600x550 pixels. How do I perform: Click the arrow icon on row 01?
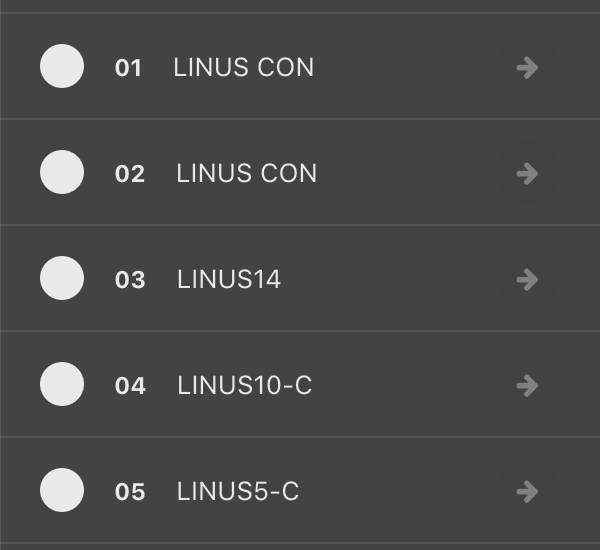527,68
